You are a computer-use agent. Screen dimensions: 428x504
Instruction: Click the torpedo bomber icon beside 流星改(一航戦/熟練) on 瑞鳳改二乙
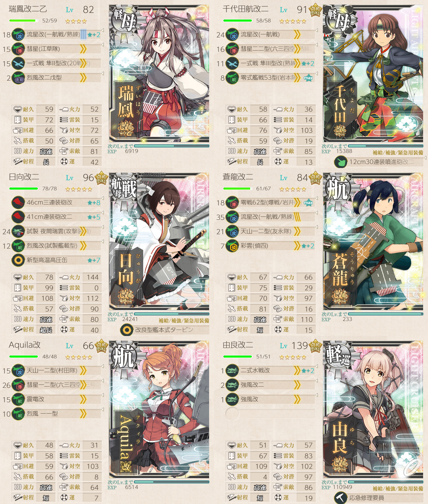(x=18, y=35)
